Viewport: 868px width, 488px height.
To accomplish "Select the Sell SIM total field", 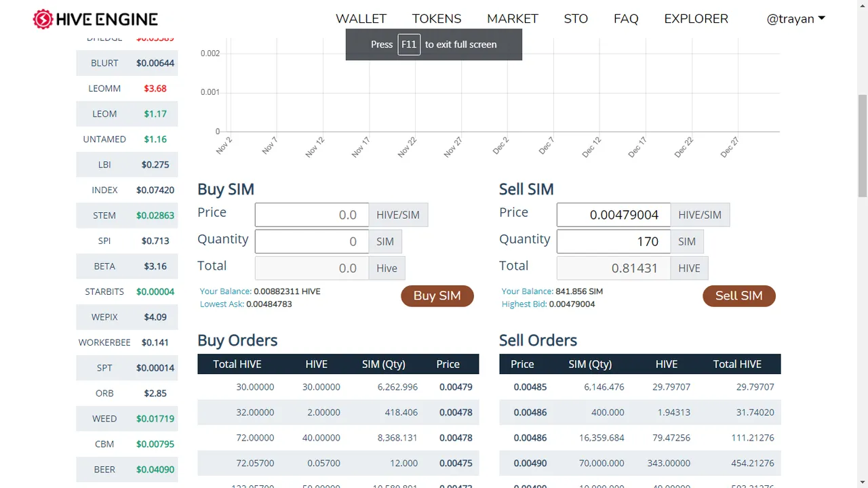I will tap(614, 268).
